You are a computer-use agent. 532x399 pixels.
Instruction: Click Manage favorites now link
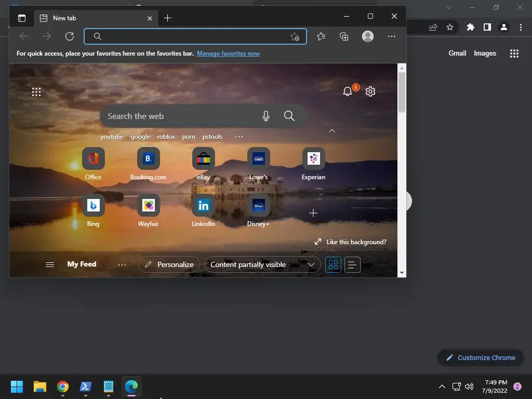[x=229, y=54]
